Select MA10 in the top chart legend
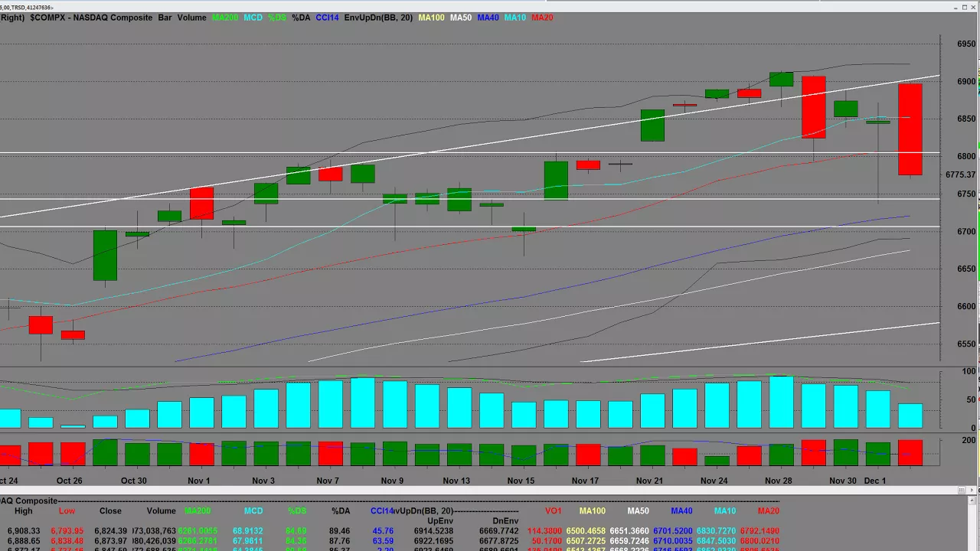 [x=515, y=18]
